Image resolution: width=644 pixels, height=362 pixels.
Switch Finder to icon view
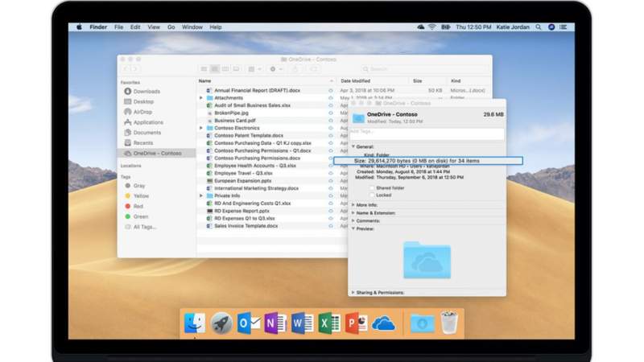[x=204, y=69]
